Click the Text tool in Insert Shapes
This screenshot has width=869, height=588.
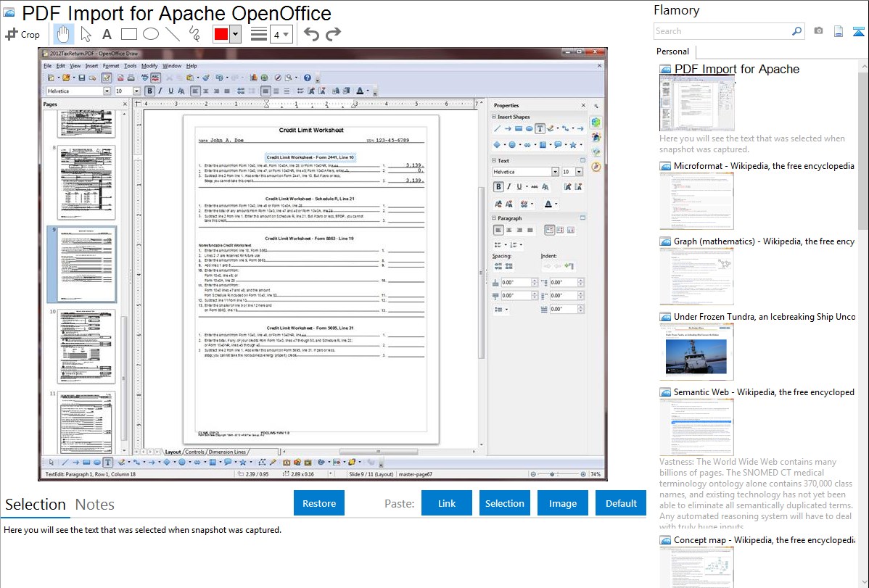[540, 128]
